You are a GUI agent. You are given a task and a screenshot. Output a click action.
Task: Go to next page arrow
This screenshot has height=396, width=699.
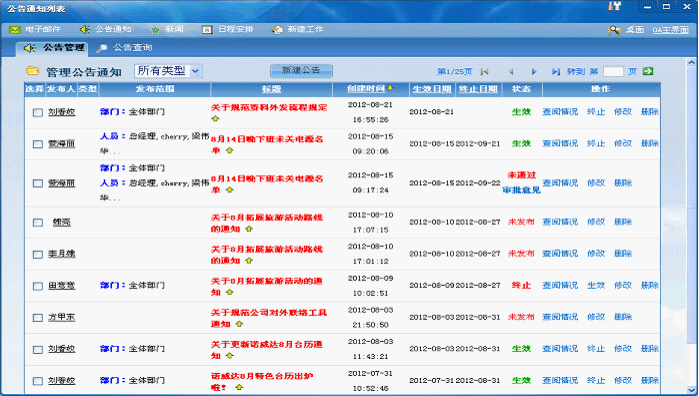[x=534, y=71]
